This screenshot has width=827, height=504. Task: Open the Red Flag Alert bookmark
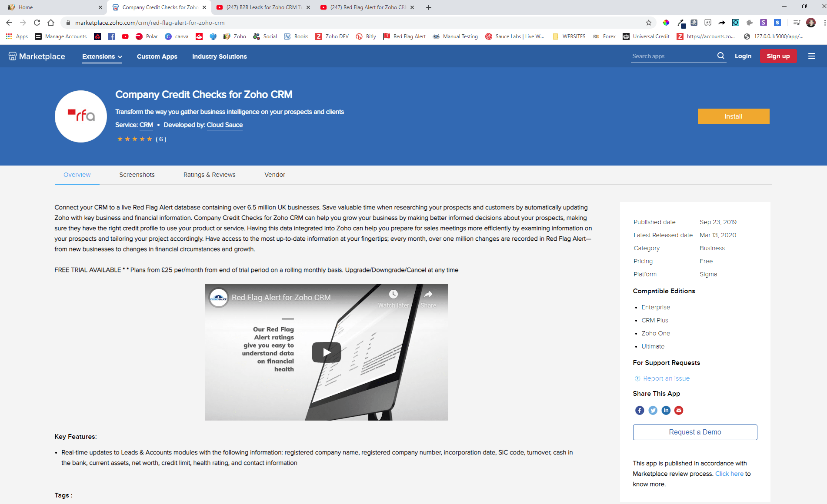(x=404, y=36)
